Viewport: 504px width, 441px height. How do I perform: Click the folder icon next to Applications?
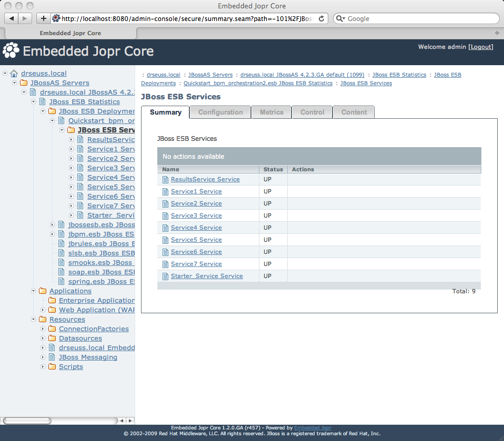point(43,291)
